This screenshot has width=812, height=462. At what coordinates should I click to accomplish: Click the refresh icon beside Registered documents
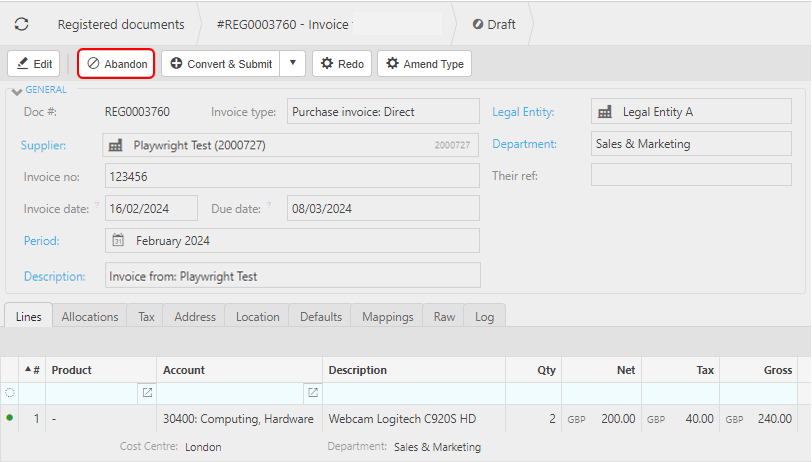pos(21,24)
